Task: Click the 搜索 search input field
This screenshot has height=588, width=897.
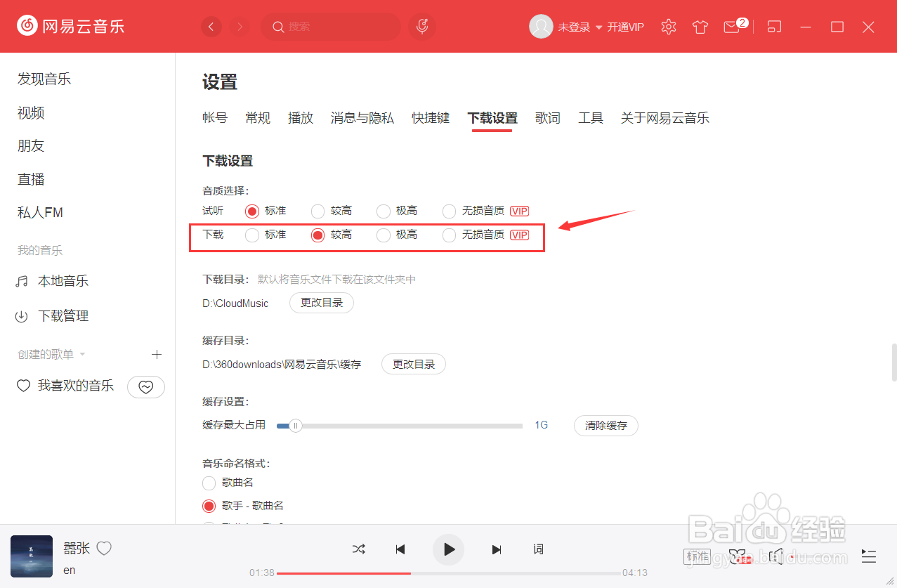Action: (330, 27)
